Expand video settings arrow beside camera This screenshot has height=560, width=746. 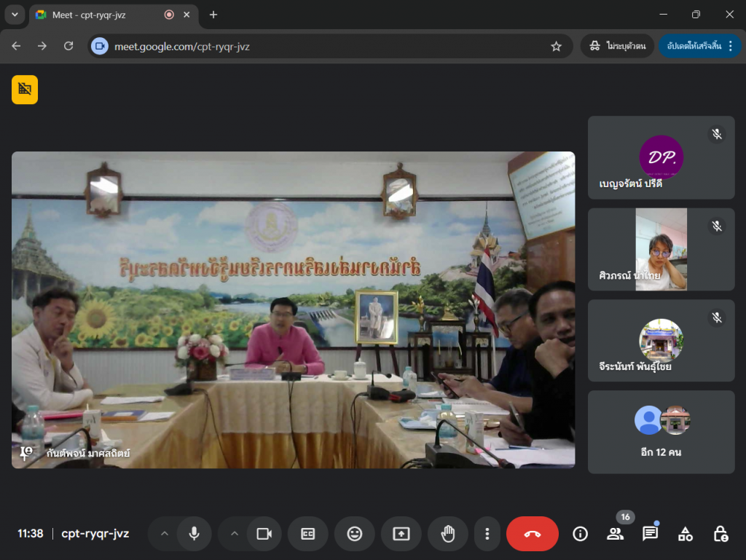click(x=235, y=534)
